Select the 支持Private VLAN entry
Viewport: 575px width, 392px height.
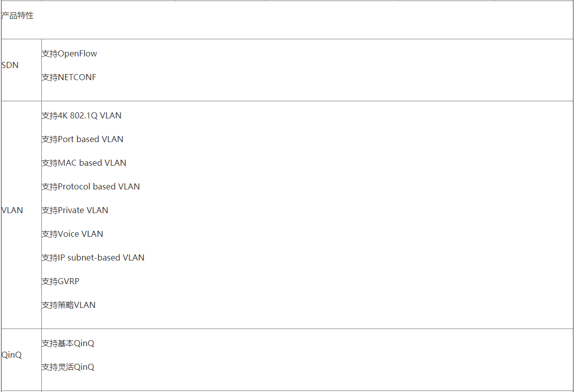pyautogui.click(x=75, y=210)
